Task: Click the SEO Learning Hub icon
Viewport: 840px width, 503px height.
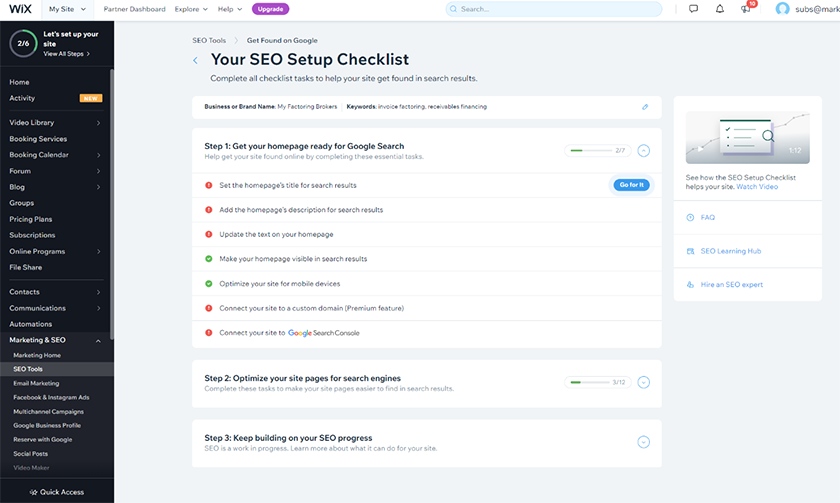Action: tap(690, 251)
